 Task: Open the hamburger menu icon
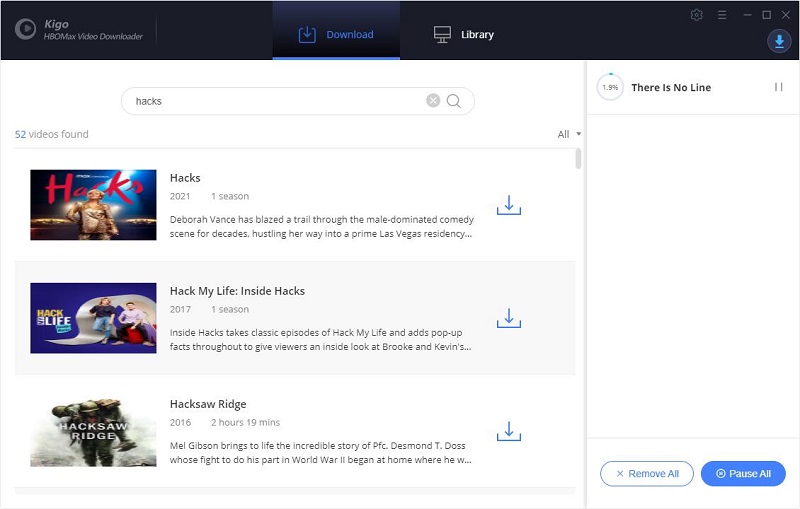click(722, 15)
